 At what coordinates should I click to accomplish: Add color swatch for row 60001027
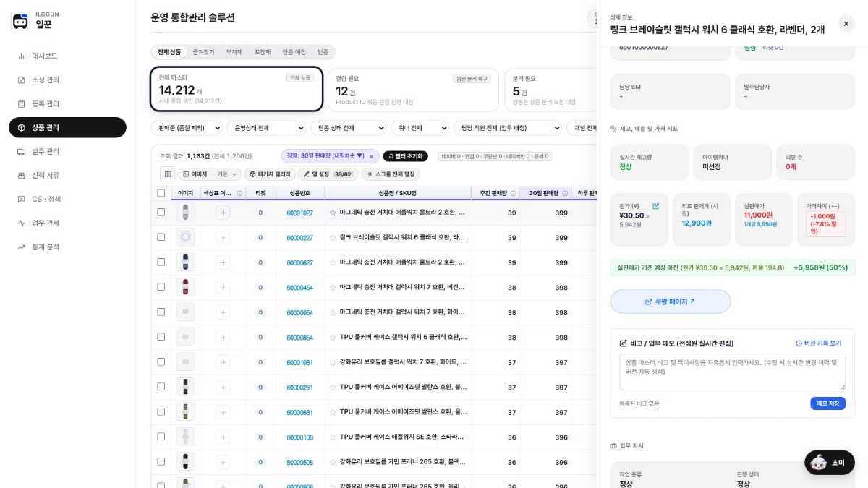[x=223, y=213]
